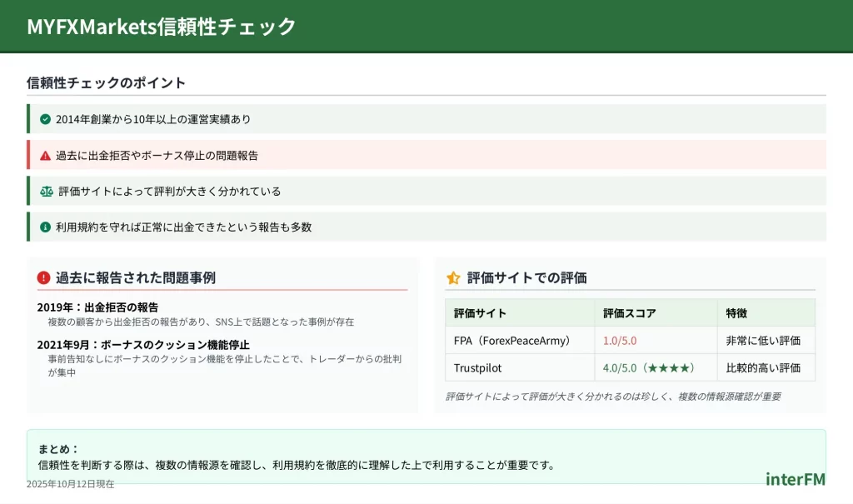Click the balance scale icon
This screenshot has height=504, width=853.
point(46,191)
